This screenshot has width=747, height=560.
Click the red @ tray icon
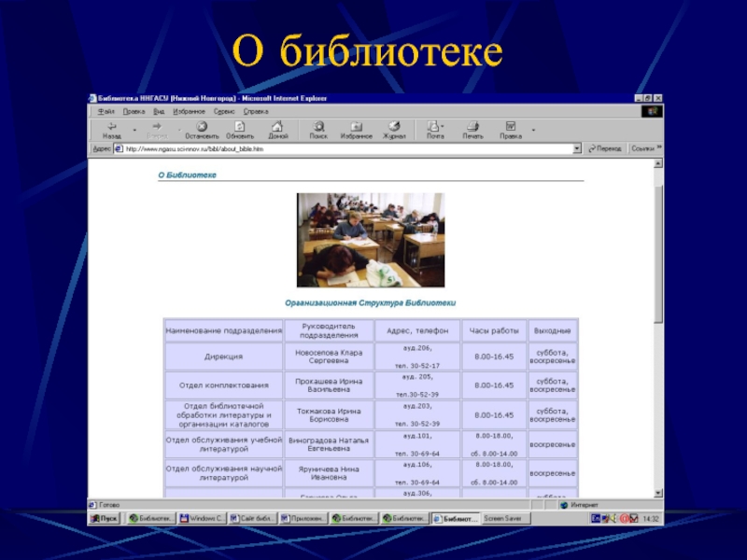pos(624,519)
